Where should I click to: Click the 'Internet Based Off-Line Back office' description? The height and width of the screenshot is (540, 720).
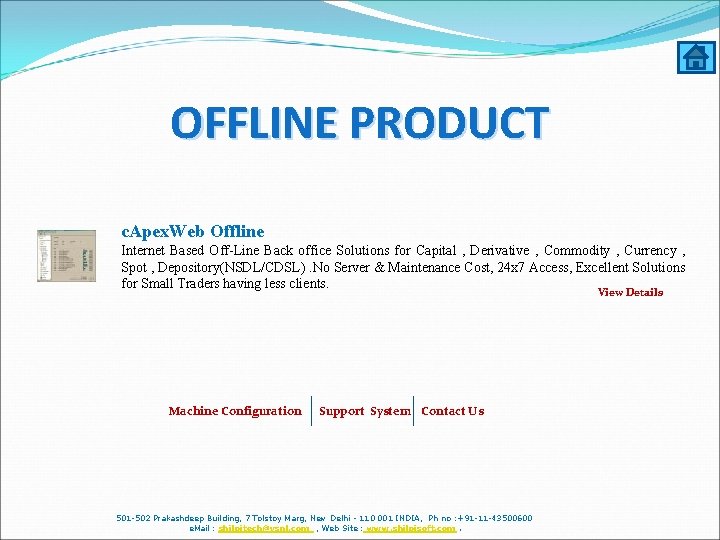tap(403, 267)
